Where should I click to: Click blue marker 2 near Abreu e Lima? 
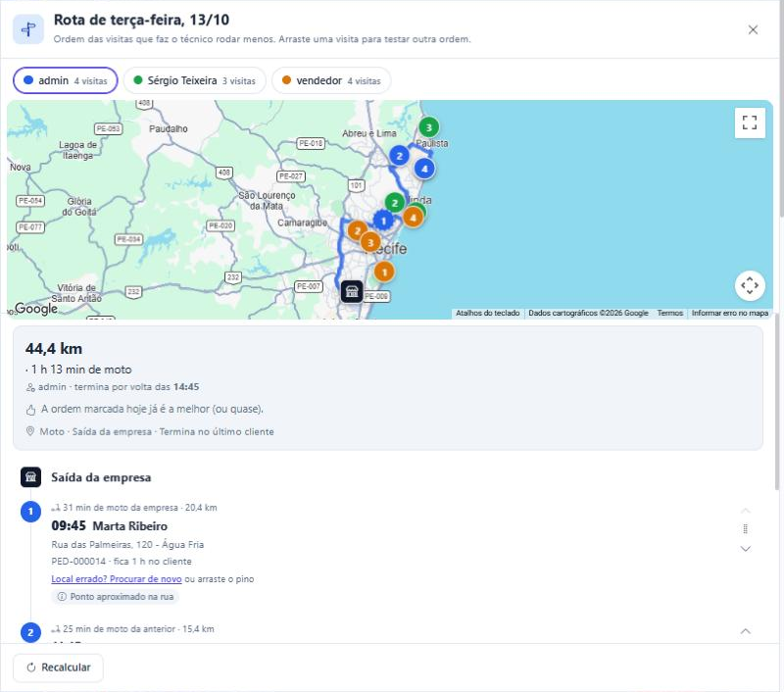(x=399, y=156)
